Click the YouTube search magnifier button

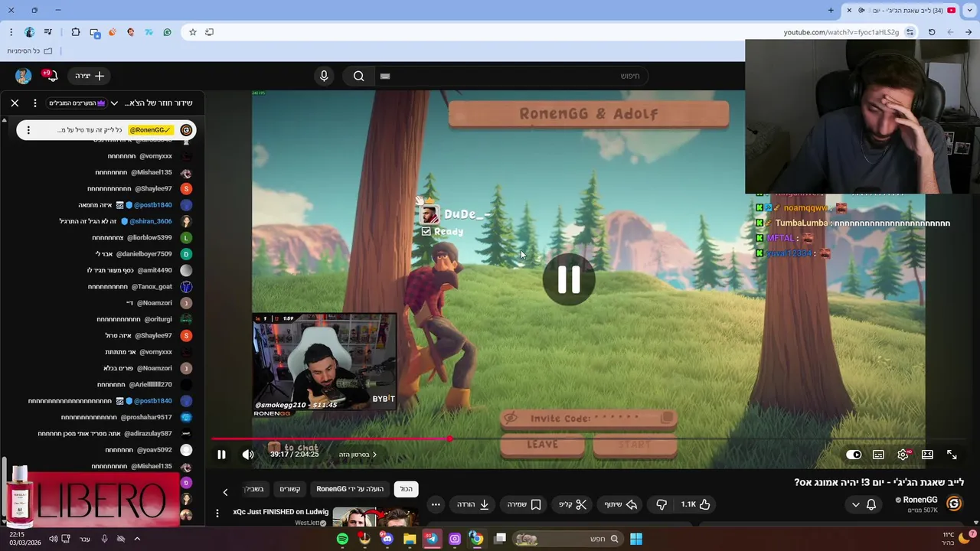tap(358, 76)
